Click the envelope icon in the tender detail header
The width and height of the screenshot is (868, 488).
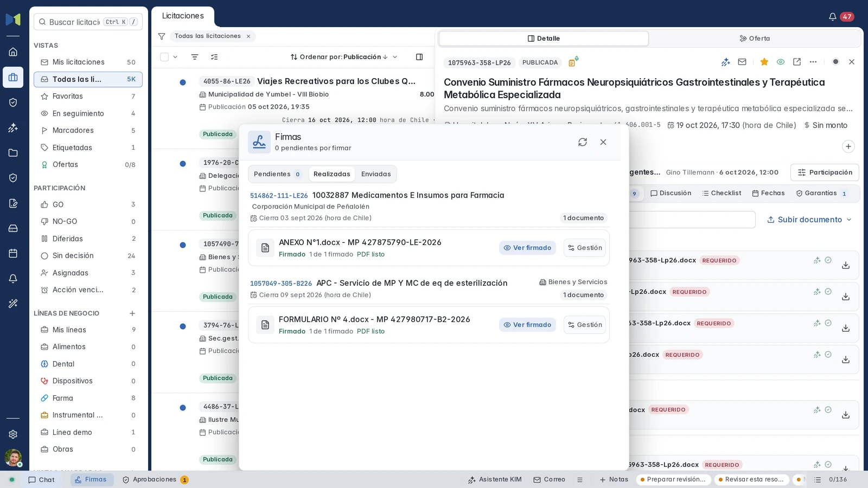tap(742, 62)
